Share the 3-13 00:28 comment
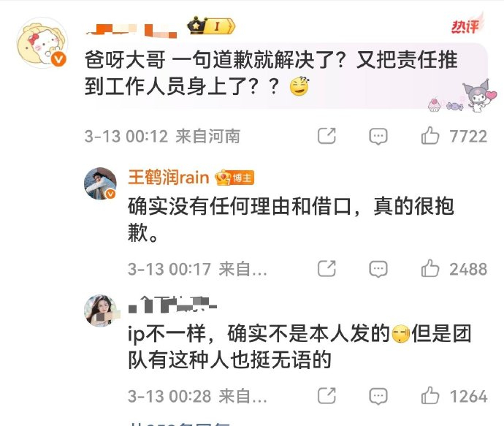This screenshot has width=504, height=426. pos(327,396)
